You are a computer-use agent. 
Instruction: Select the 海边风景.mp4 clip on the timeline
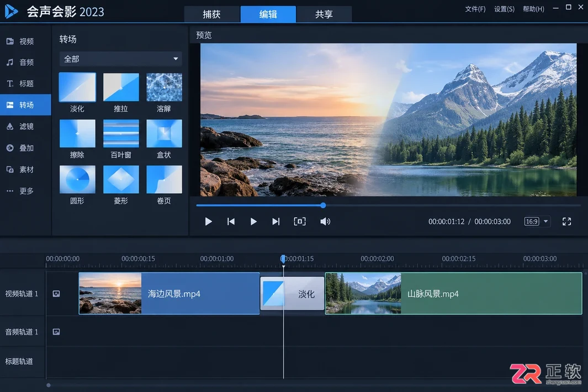click(x=169, y=293)
